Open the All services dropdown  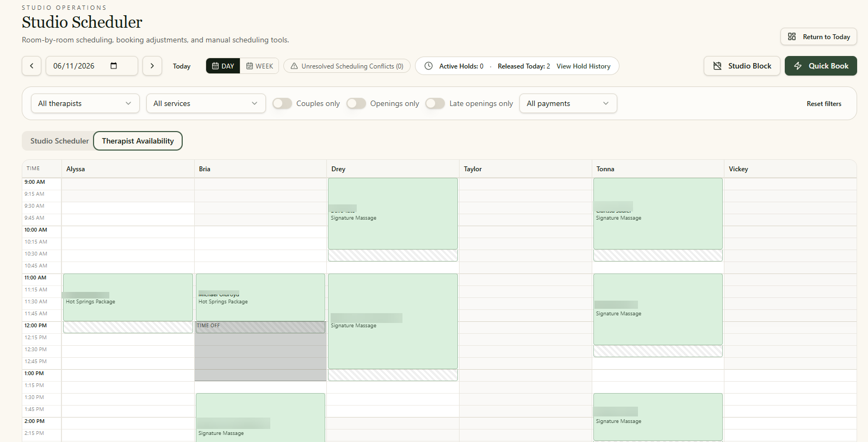click(x=206, y=103)
